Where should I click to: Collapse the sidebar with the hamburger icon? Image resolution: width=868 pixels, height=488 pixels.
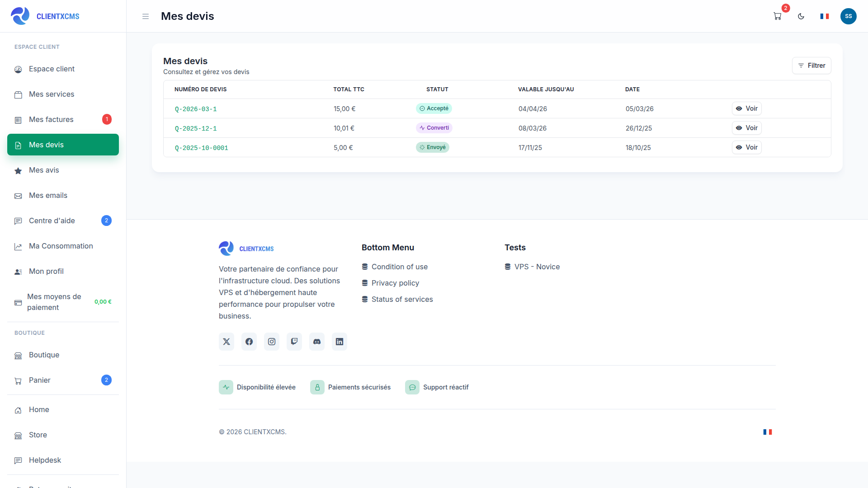146,16
